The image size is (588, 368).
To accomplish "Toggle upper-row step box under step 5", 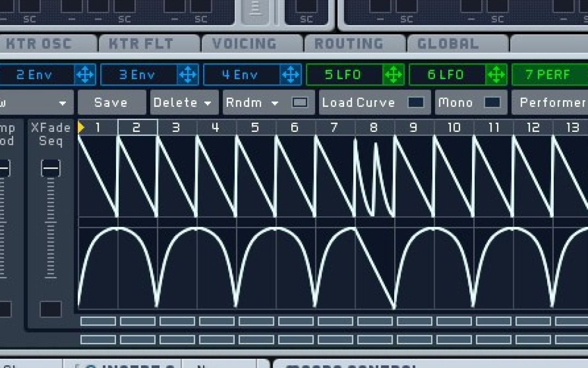I will coord(256,321).
